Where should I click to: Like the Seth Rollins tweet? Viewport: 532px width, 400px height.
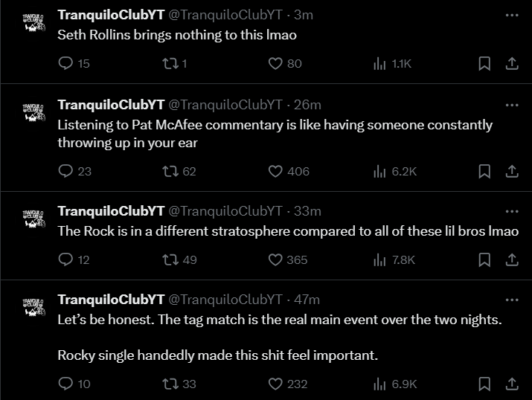tap(275, 64)
